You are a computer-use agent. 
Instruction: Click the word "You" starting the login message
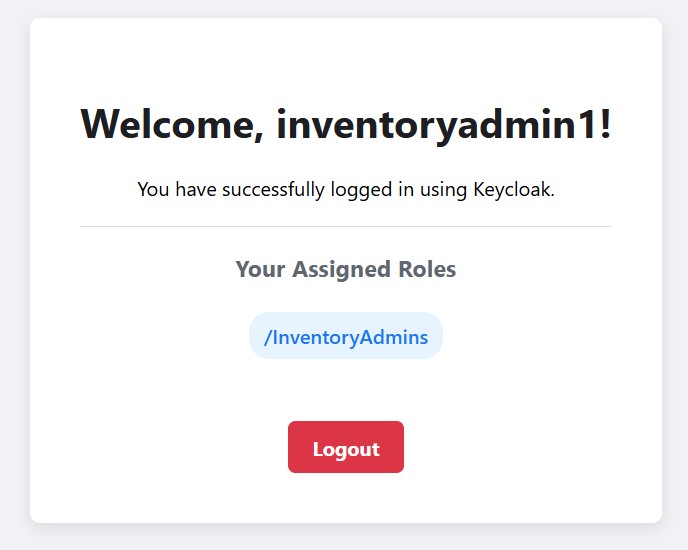click(x=153, y=189)
